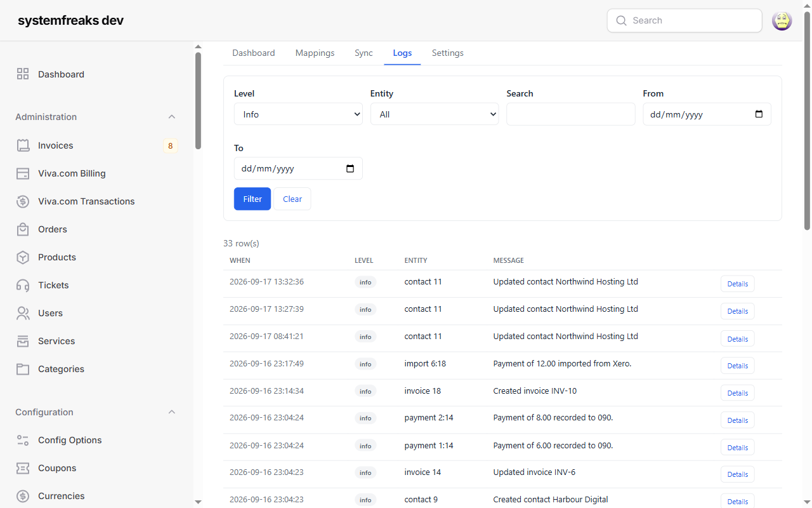The width and height of the screenshot is (812, 508).
Task: Collapse the Administration section
Action: point(171,117)
